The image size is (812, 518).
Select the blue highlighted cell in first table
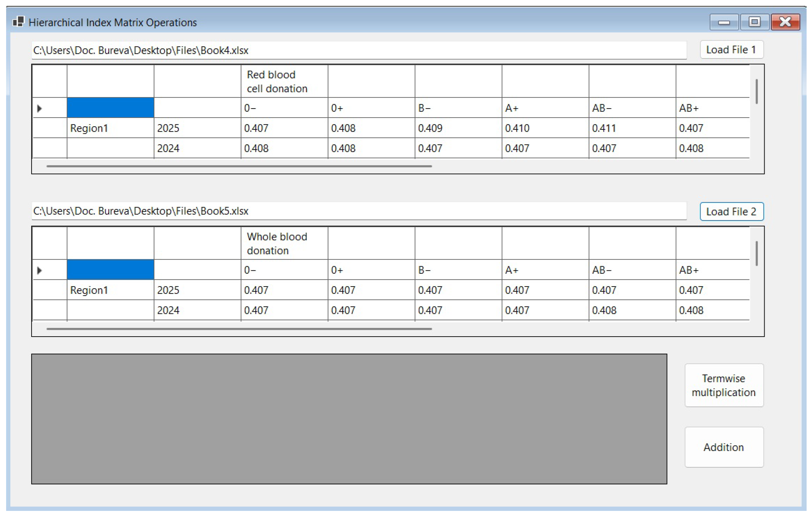tap(110, 108)
